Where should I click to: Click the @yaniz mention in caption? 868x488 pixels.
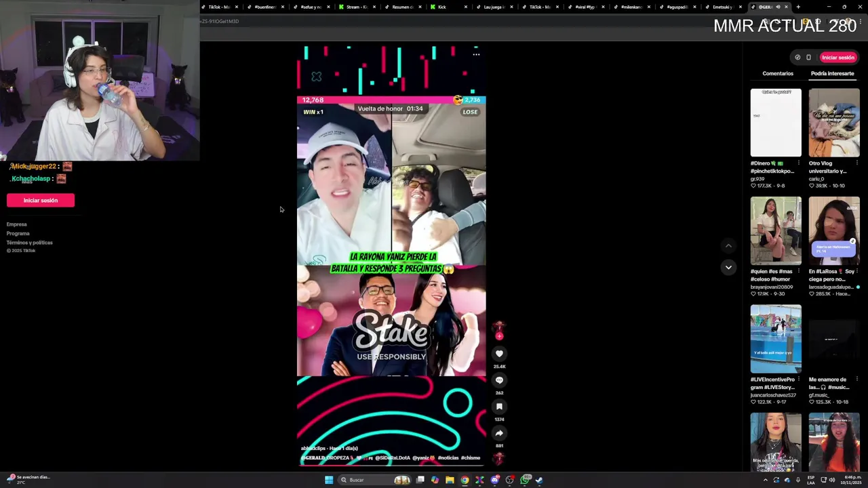423,458
